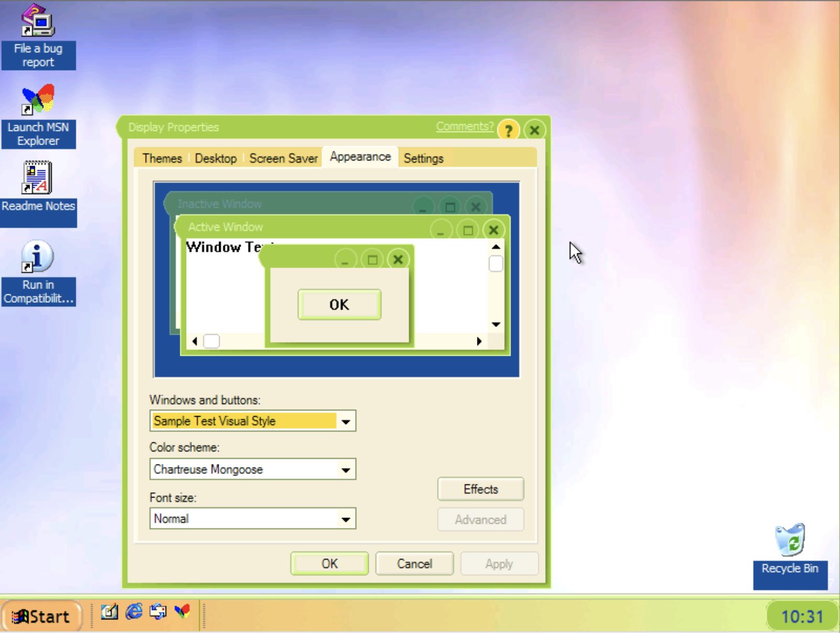Click the Show Desktop Quick Launch icon
This screenshot has width=840, height=633.
coord(109,614)
